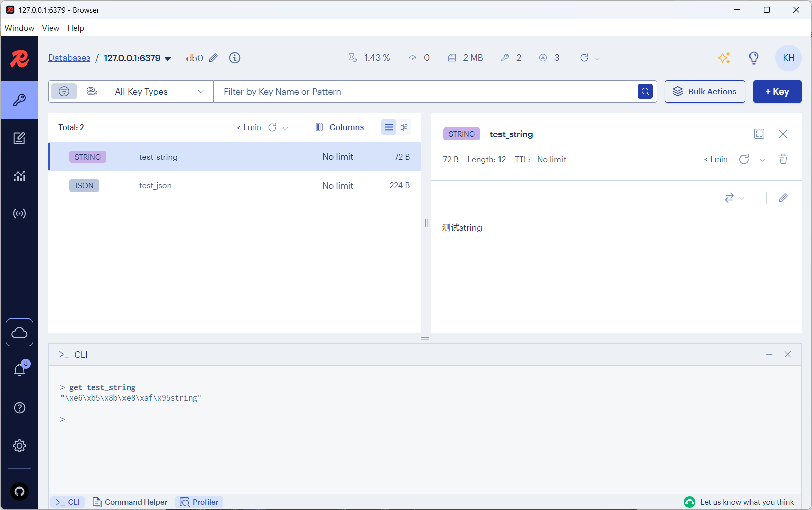Open the Help menu
Image resolution: width=812 pixels, height=510 pixels.
[x=76, y=28]
